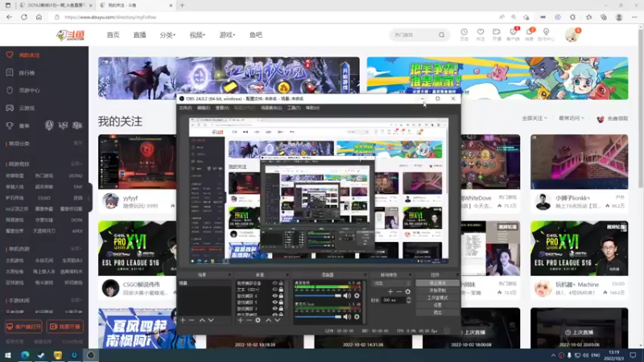Click the 设置 button in OBS controls

coord(437,306)
